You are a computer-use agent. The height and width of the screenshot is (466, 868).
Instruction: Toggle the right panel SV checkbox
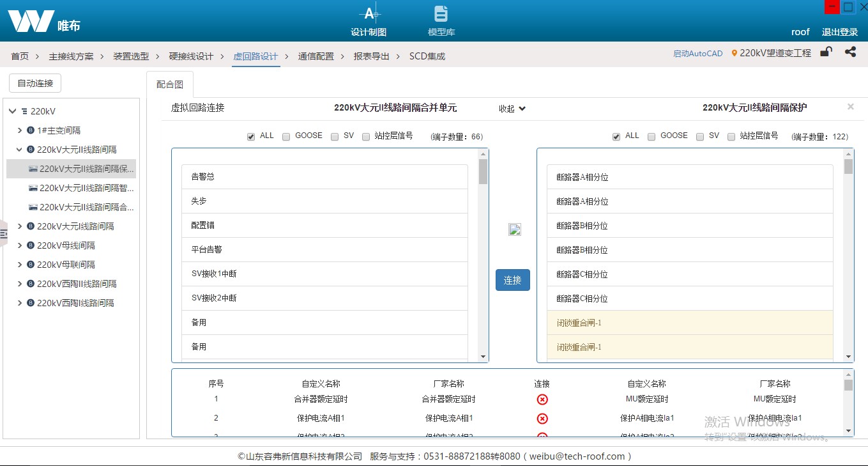point(700,136)
